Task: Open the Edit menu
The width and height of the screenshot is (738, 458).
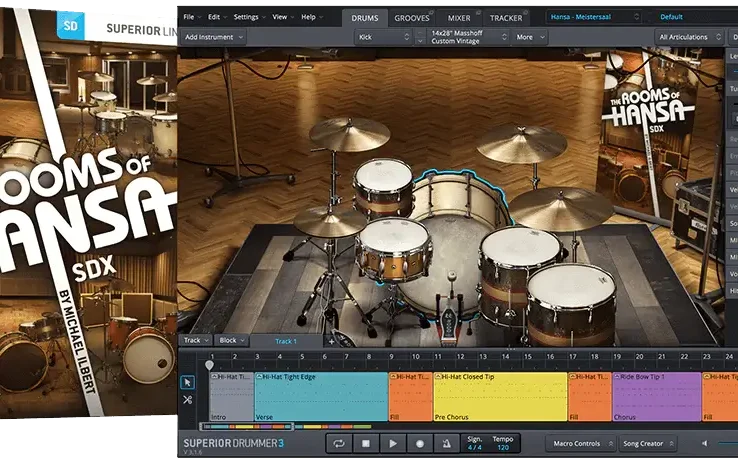Action: click(x=217, y=17)
